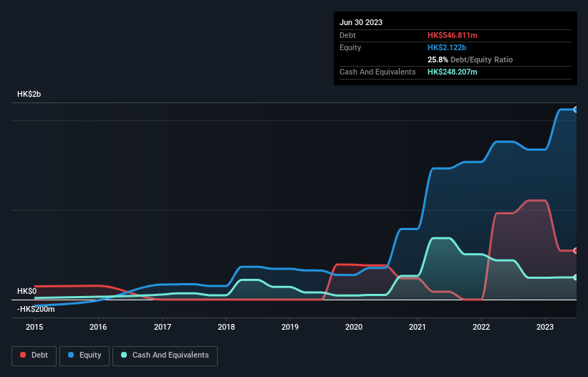This screenshot has height=377, width=588.
Task: Click the teal Cash And Equivalents legend dot
Action: pos(124,355)
